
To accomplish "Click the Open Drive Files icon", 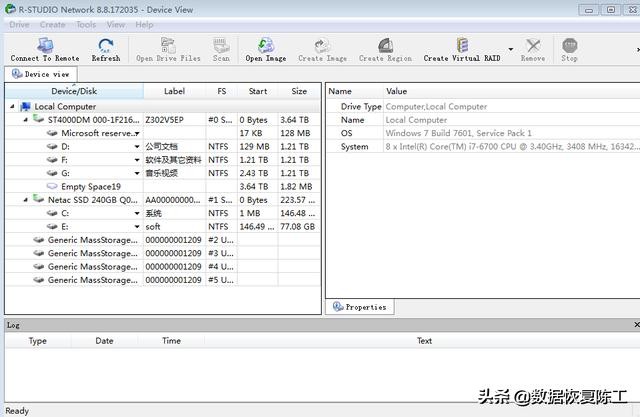I will (168, 45).
